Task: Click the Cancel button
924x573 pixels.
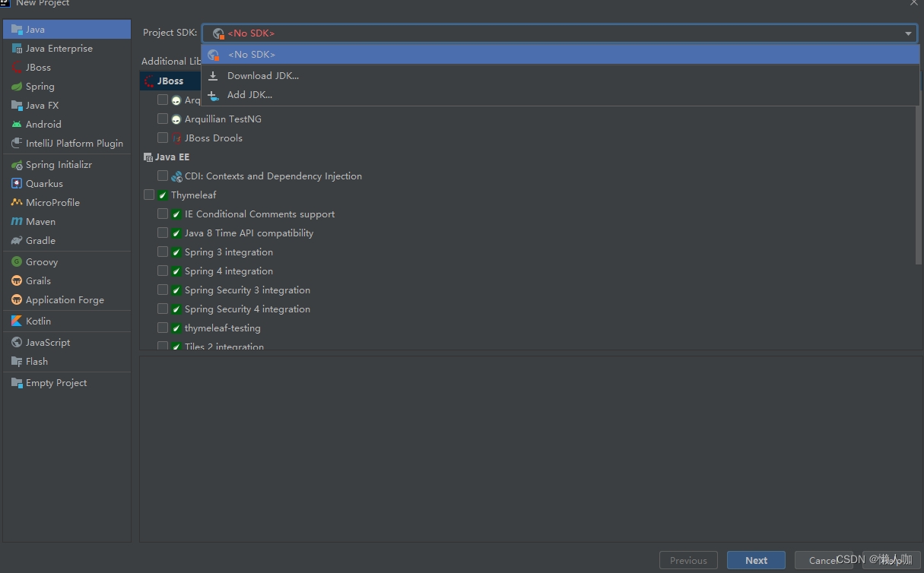Action: [824, 561]
